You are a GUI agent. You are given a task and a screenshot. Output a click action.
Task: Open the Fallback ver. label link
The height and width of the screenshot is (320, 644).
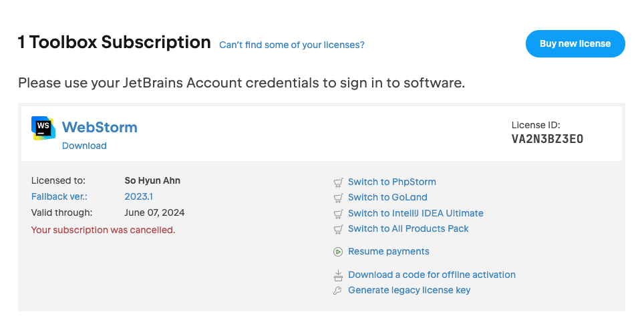pos(59,197)
